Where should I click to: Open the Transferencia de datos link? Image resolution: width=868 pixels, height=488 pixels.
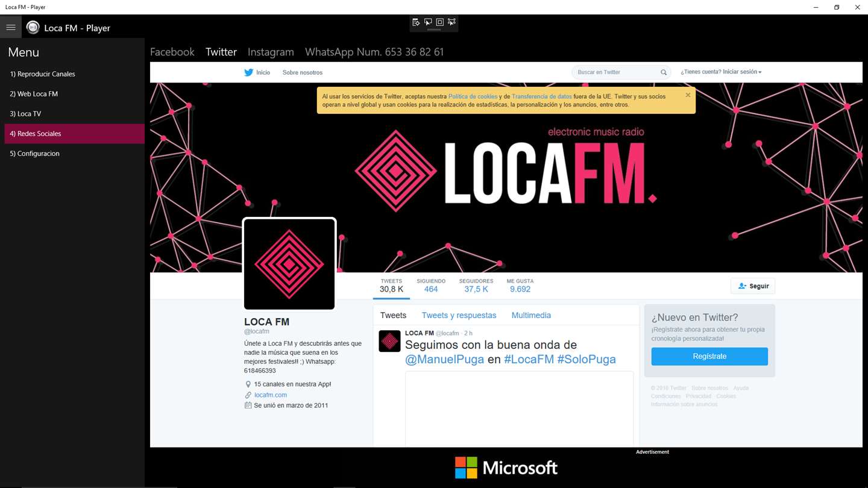[x=542, y=96]
